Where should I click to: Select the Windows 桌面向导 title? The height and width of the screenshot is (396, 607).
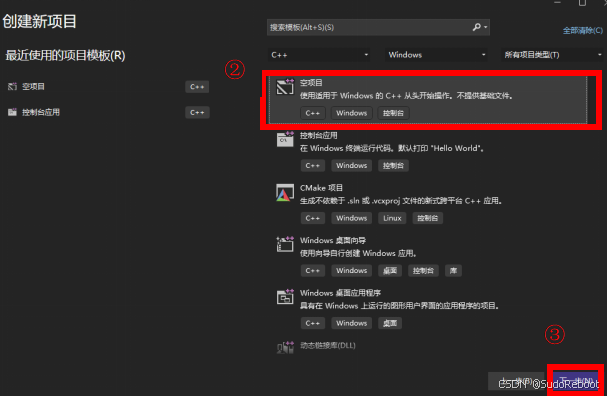tap(333, 240)
